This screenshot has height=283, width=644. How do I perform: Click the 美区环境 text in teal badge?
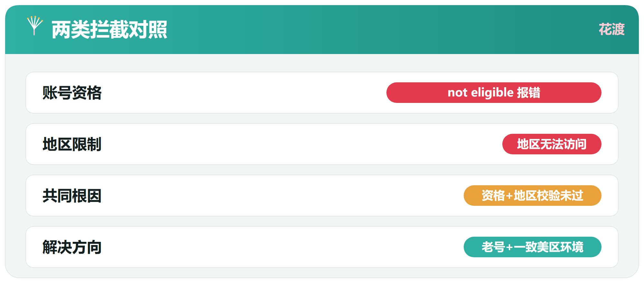[x=560, y=247]
